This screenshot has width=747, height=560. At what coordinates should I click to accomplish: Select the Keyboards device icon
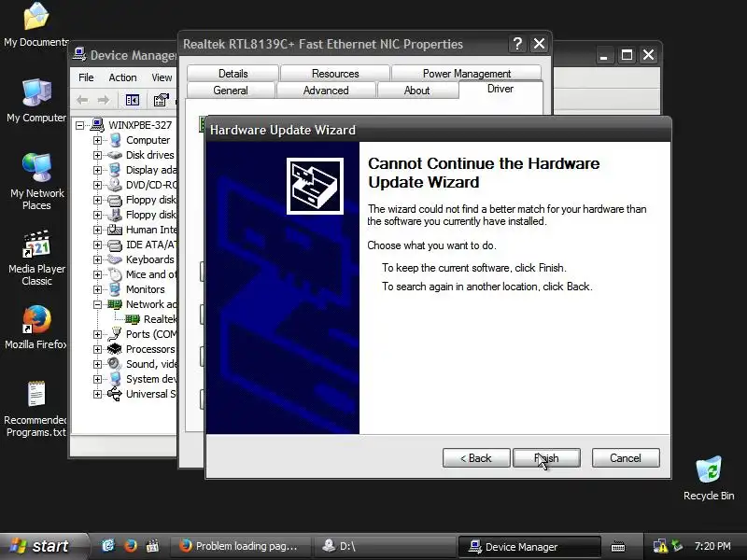114,259
